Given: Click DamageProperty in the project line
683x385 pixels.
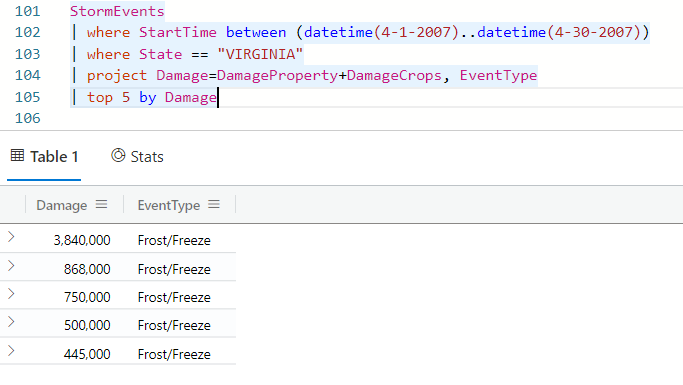Looking at the screenshot, I should (x=277, y=76).
